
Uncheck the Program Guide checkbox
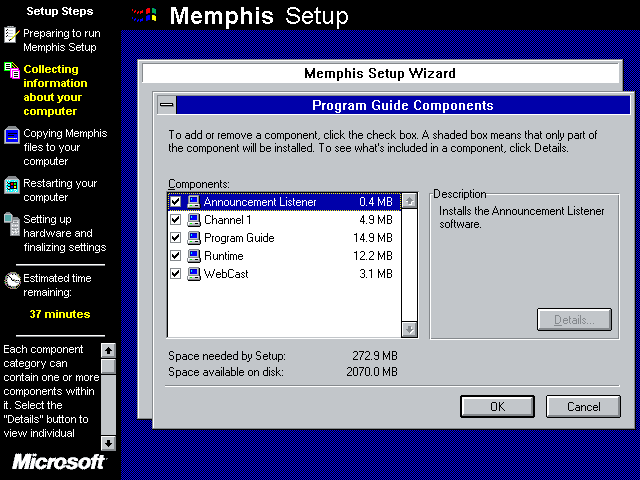tap(176, 238)
